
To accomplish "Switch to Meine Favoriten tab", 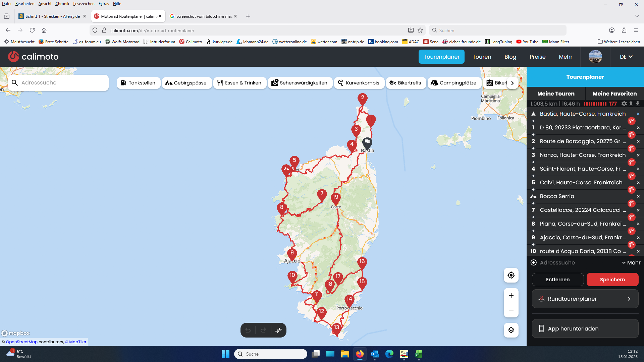I will click(614, 94).
